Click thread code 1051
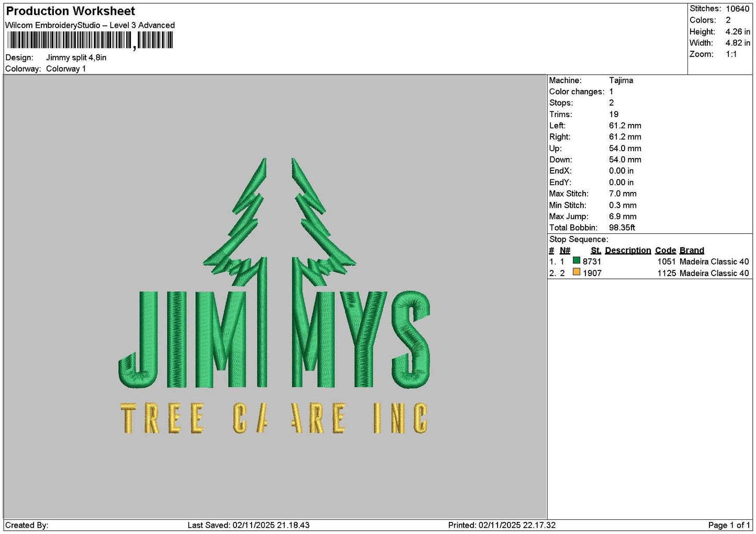This screenshot has height=534, width=756. pos(667,262)
